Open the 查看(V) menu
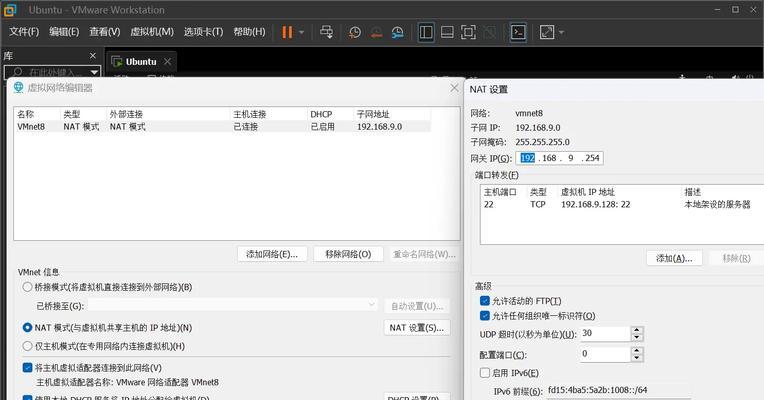 pos(104,32)
